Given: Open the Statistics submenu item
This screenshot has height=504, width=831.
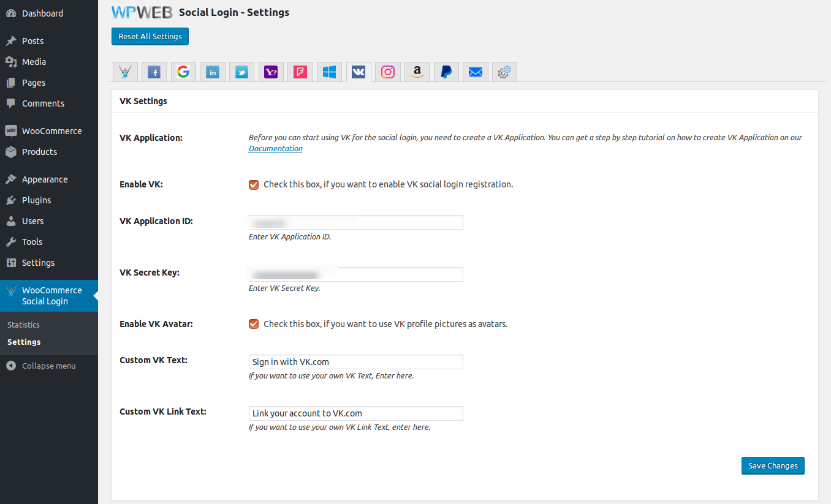Looking at the screenshot, I should [x=23, y=325].
